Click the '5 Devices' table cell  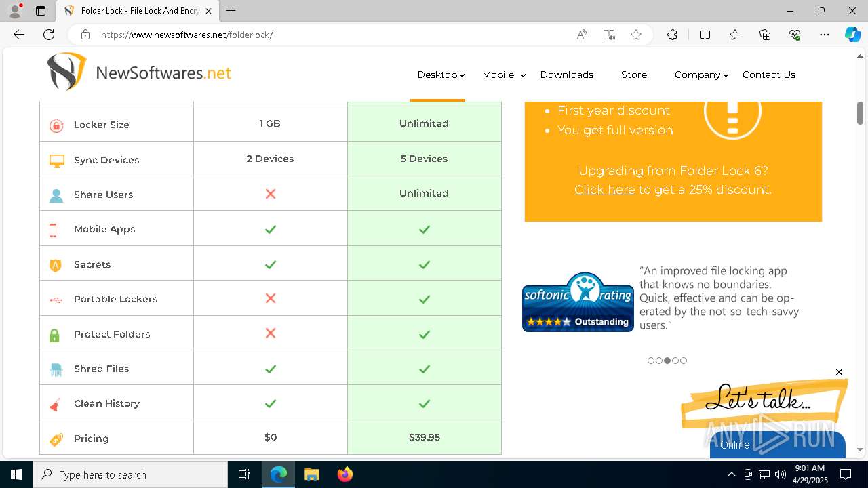(x=424, y=159)
